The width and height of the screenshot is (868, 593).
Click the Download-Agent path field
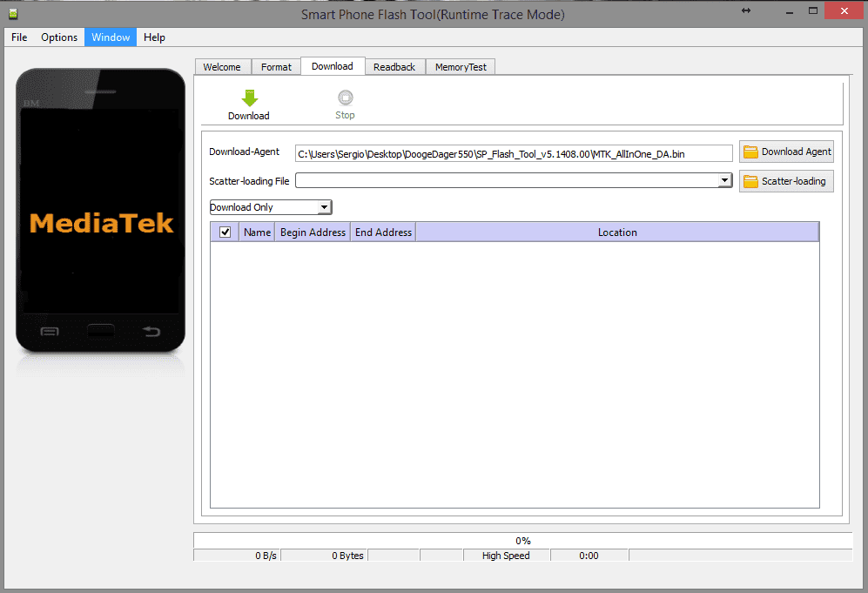[x=514, y=153]
